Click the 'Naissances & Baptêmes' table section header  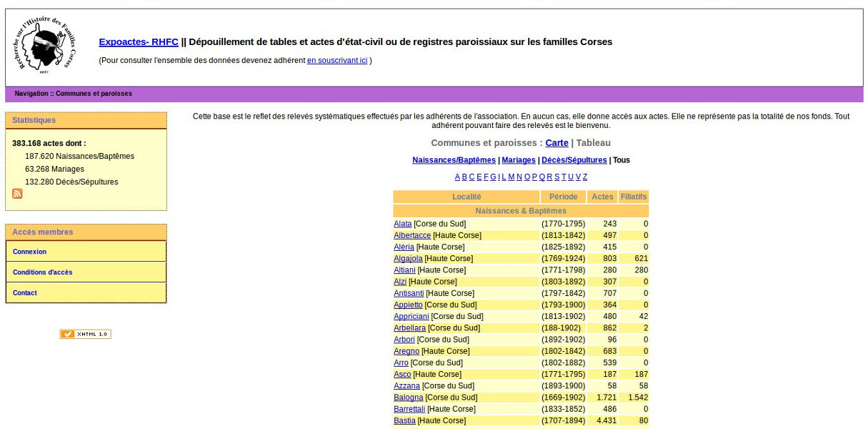(x=521, y=211)
